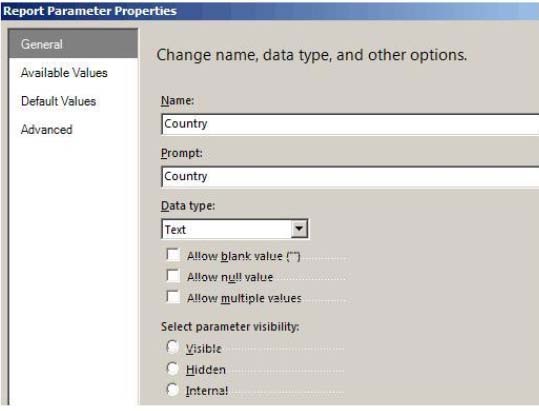Viewport: 539px width, 411px height.
Task: Open the Available Values page
Action: [x=64, y=73]
